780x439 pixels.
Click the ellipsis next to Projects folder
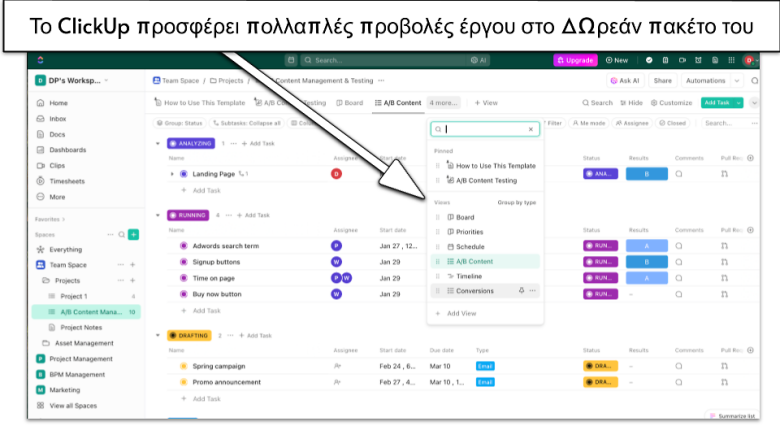tap(120, 280)
